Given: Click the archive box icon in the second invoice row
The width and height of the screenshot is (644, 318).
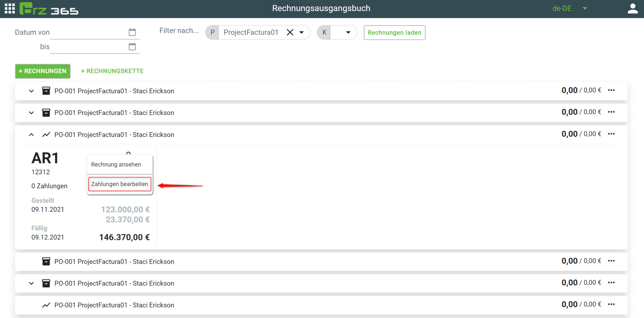Looking at the screenshot, I should (46, 113).
